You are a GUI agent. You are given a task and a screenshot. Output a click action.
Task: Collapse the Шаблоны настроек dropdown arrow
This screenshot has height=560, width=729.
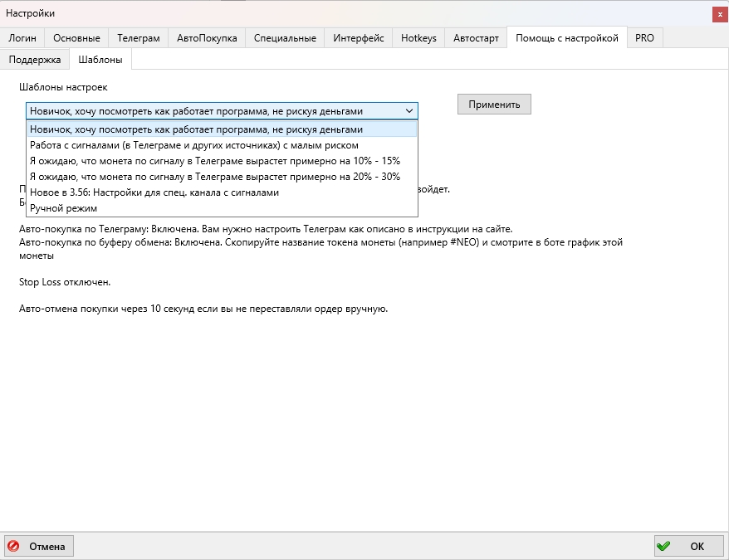pyautogui.click(x=409, y=110)
